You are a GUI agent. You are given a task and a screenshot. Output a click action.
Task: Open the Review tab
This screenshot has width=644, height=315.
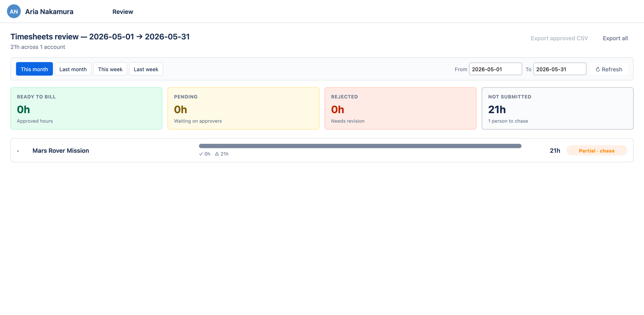[122, 12]
